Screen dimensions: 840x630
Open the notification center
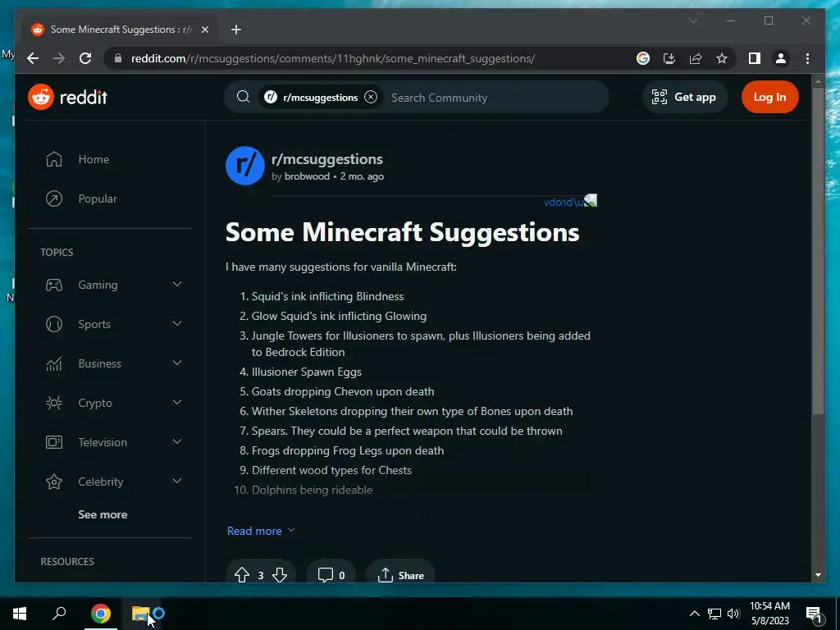(x=815, y=614)
